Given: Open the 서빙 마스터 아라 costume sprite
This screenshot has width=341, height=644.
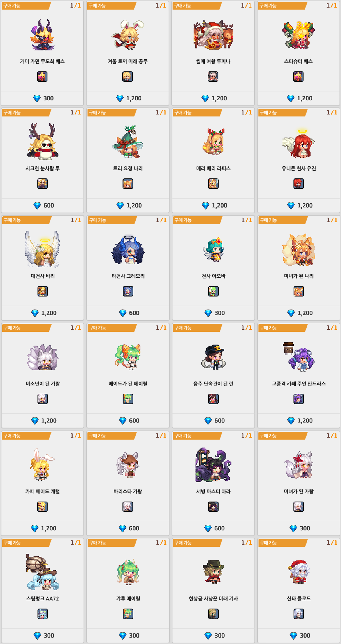Looking at the screenshot, I should (213, 465).
